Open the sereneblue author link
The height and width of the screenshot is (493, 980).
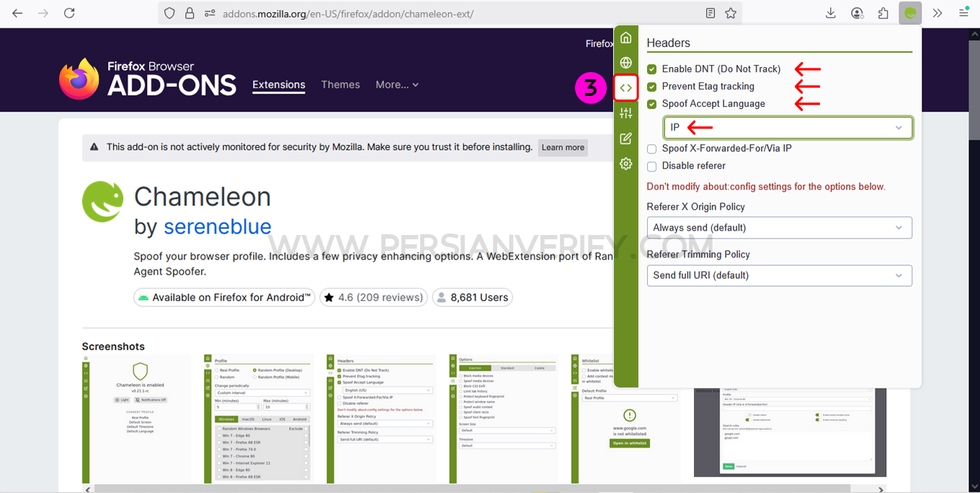pos(218,227)
